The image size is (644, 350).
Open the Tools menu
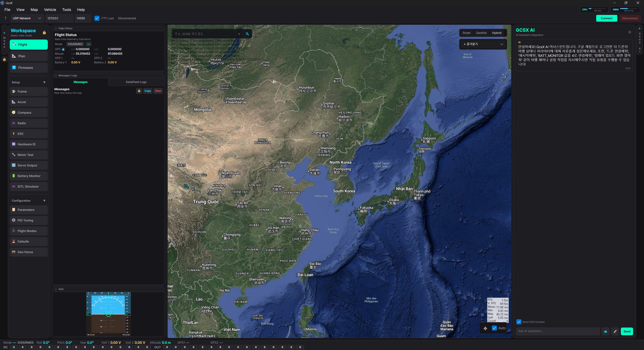[67, 10]
